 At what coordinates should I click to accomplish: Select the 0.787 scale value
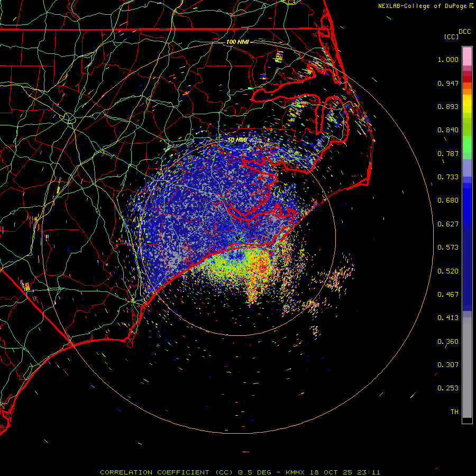[448, 153]
